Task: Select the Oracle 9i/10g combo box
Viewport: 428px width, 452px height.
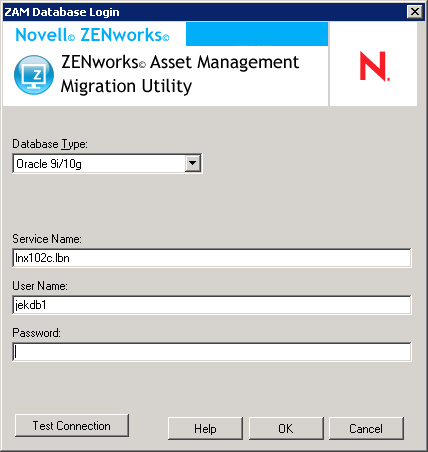Action: coord(107,163)
